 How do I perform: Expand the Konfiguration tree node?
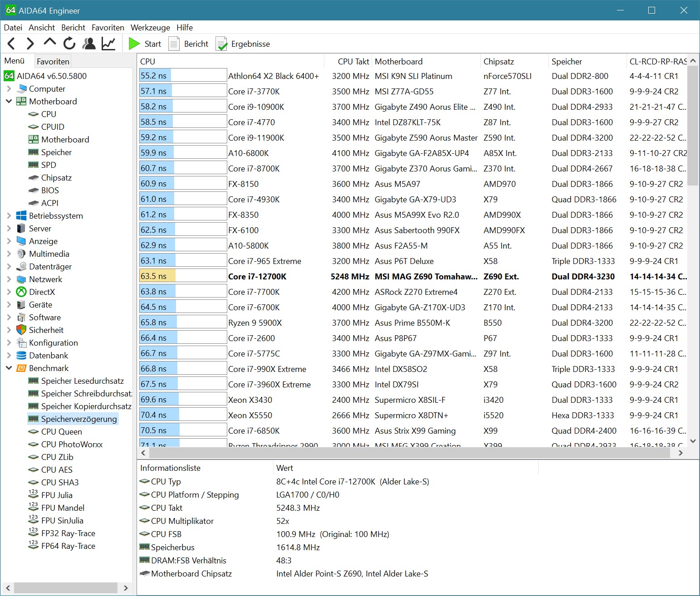(9, 342)
